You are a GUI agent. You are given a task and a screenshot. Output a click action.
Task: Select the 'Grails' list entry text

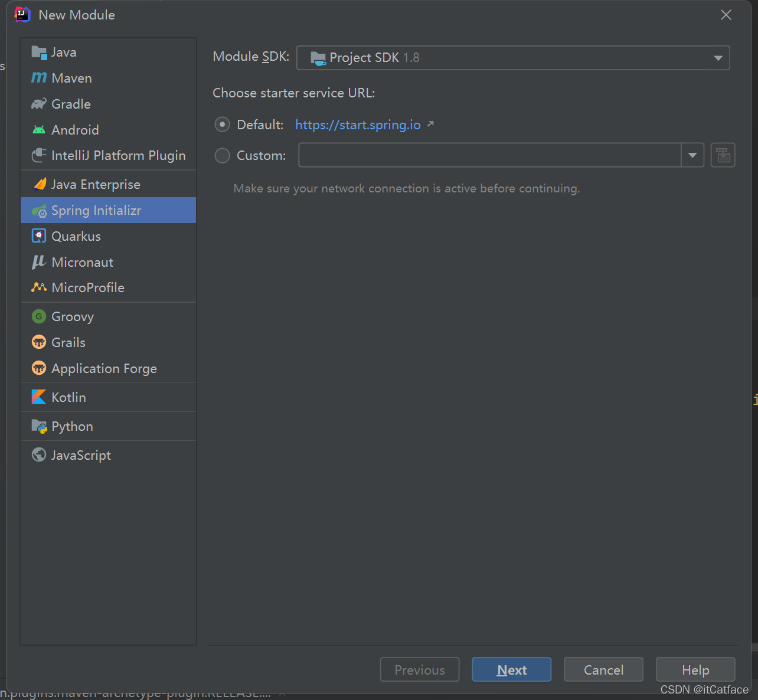click(68, 342)
